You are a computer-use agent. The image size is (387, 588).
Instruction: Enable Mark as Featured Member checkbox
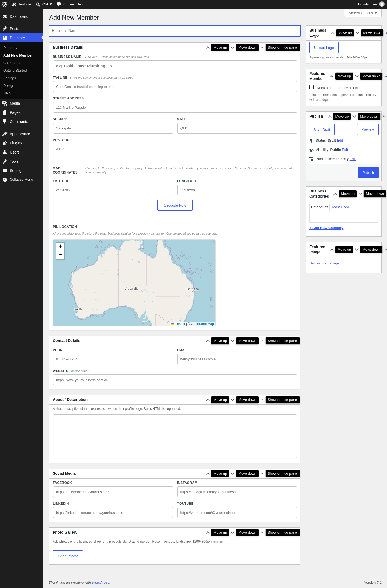(x=312, y=88)
